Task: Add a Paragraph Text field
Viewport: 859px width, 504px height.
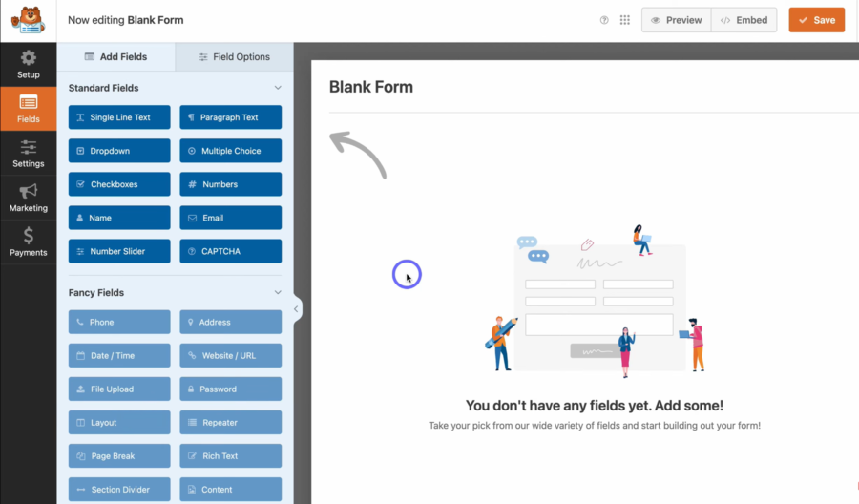Action: point(231,117)
